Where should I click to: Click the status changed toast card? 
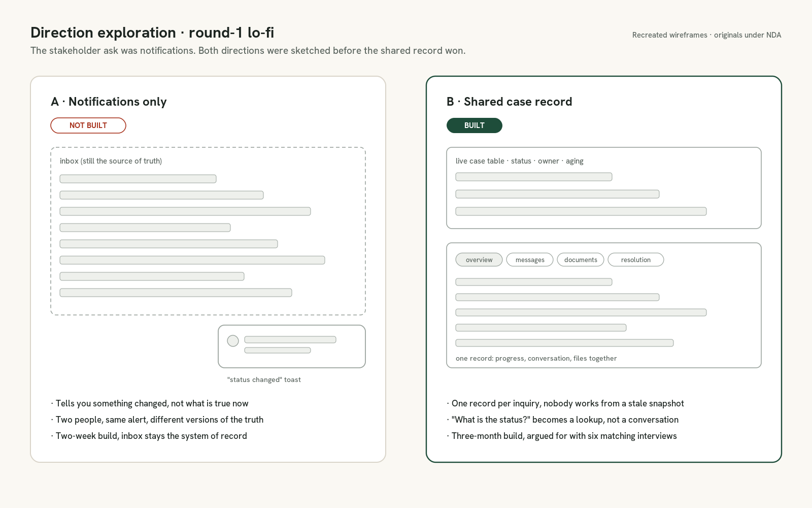point(292,346)
